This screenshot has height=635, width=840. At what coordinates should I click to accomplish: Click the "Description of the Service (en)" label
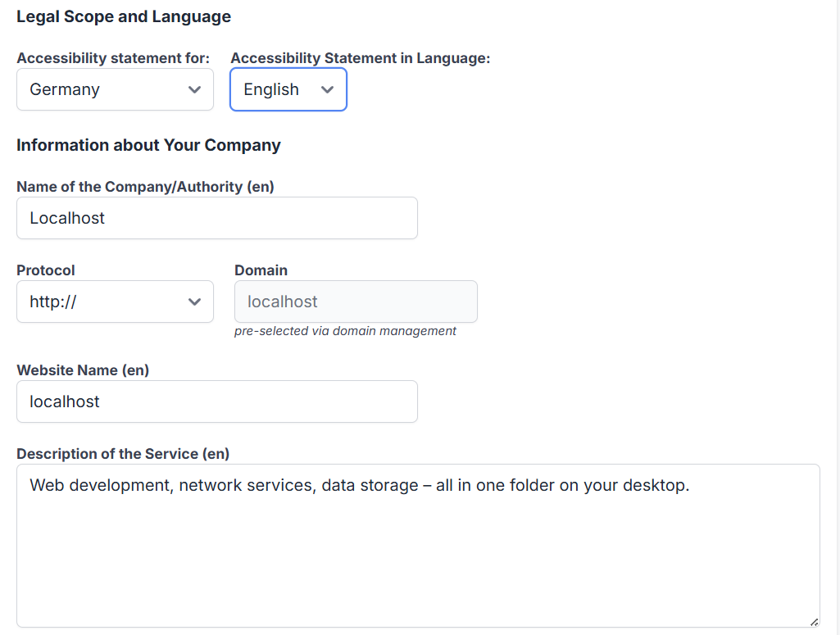(x=123, y=454)
